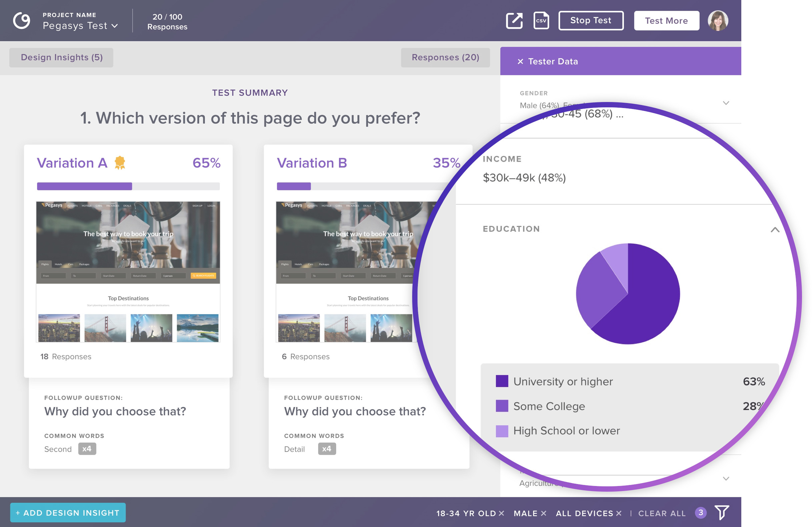812x527 pixels.
Task: Remove the ALL DEVICES filter tag
Action: tap(619, 513)
